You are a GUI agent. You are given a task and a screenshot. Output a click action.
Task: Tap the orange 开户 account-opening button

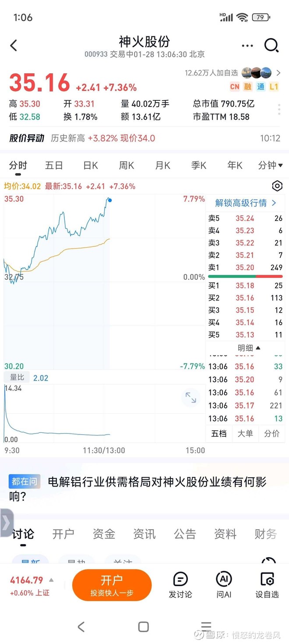[x=112, y=585]
